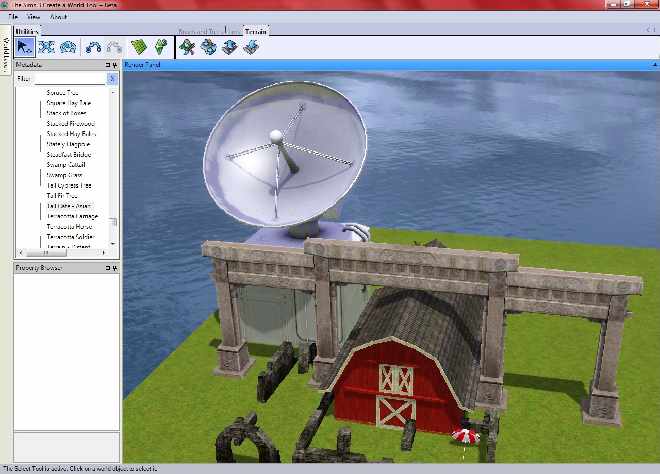The width and height of the screenshot is (660, 474).
Task: Select Tall Fir Tree in the list
Action: [x=62, y=195]
